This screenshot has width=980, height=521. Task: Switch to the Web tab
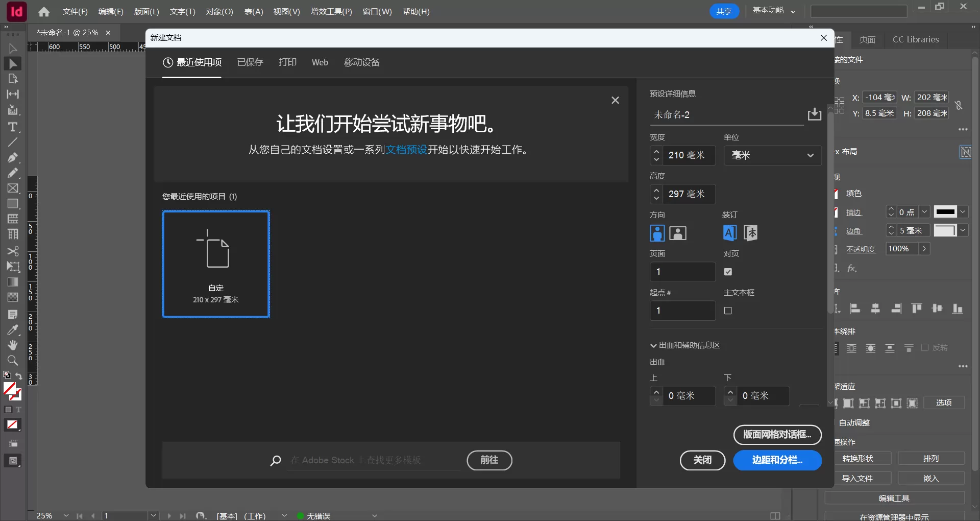(x=320, y=62)
